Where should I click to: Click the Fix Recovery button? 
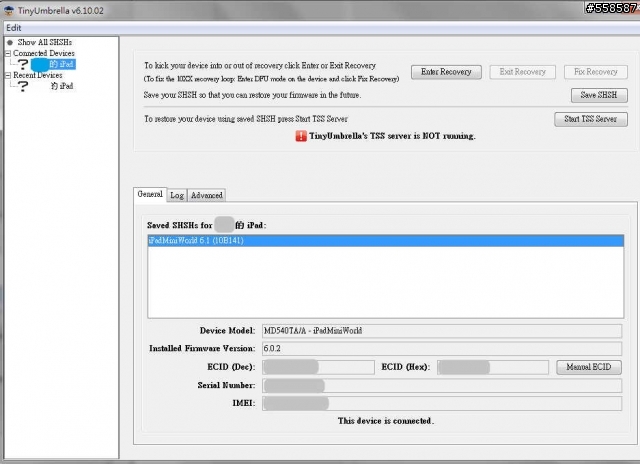click(x=596, y=72)
